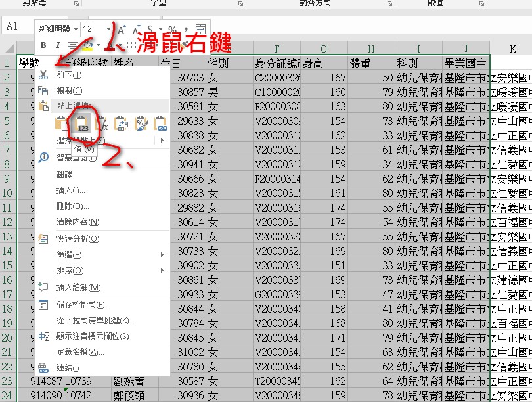Click the Paste Formatting (%) icon
532x402 pixels.
pos(141,123)
